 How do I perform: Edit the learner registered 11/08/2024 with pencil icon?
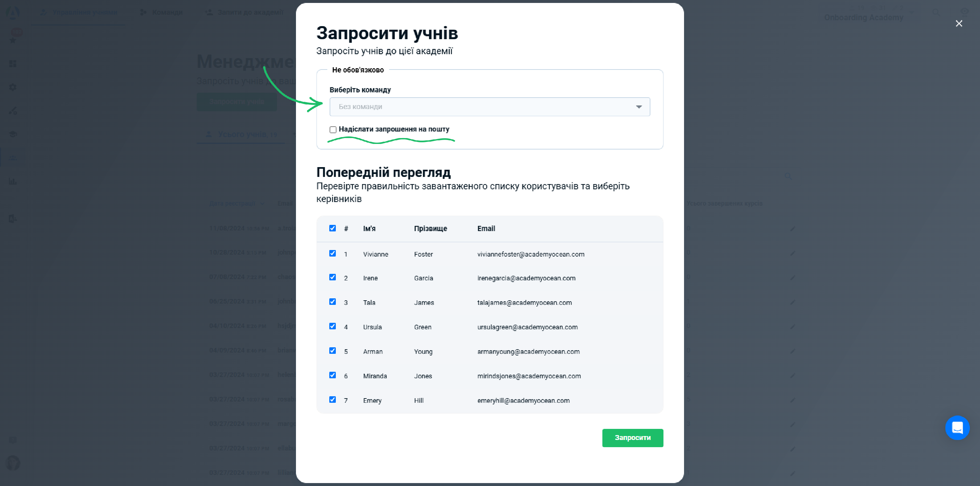tap(793, 228)
